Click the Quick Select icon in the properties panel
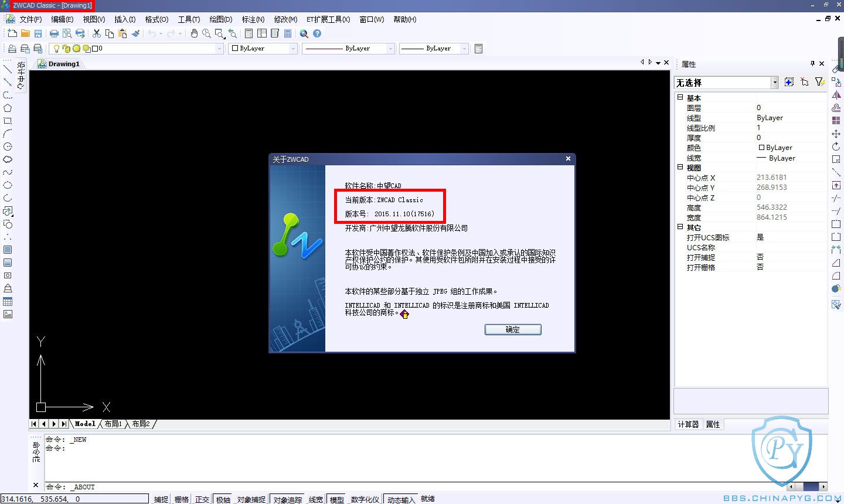 coord(820,83)
